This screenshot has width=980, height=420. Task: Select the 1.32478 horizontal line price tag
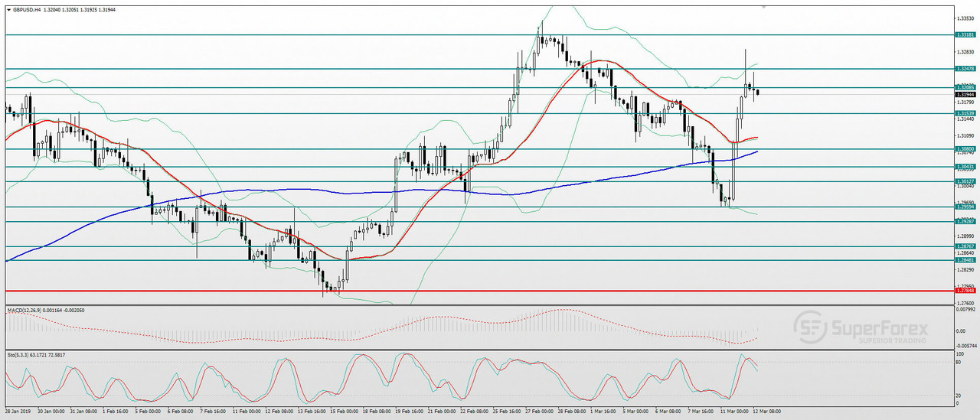965,69
